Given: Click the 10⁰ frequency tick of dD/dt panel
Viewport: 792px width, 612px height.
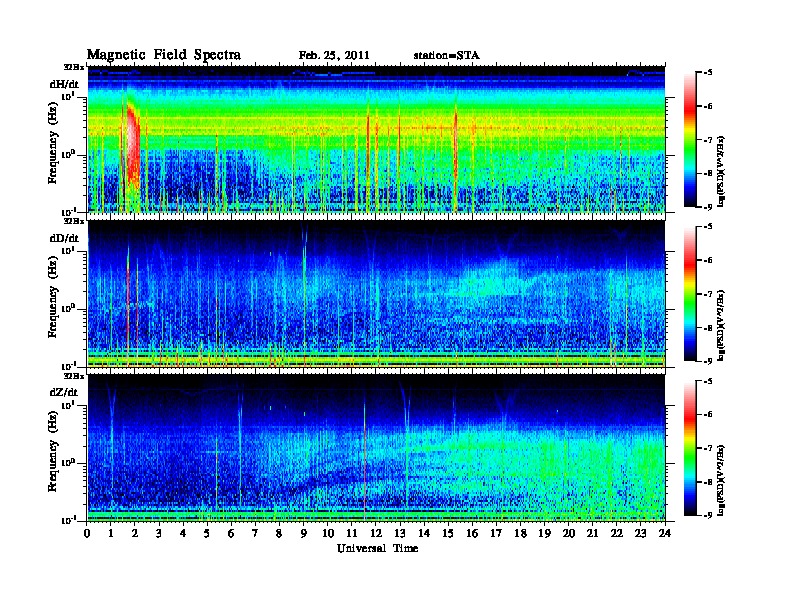Looking at the screenshot, I should coord(68,308).
